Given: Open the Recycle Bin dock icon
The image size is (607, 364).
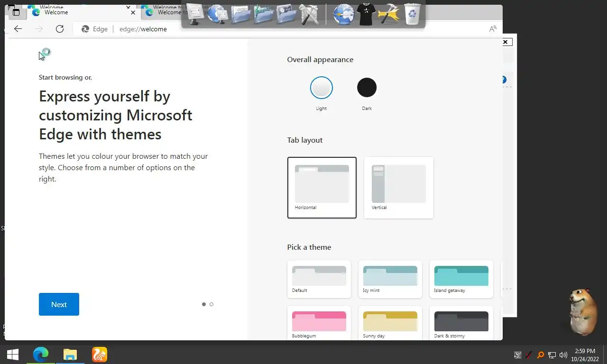Looking at the screenshot, I should (x=412, y=14).
